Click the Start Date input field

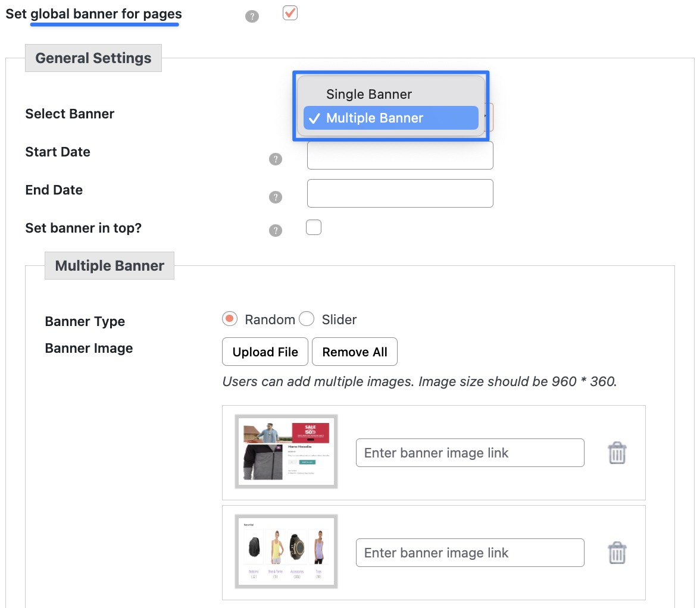[399, 155]
